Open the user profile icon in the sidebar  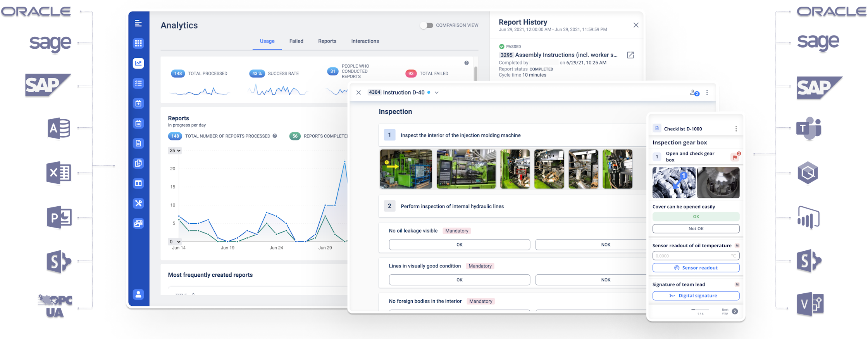click(x=138, y=294)
